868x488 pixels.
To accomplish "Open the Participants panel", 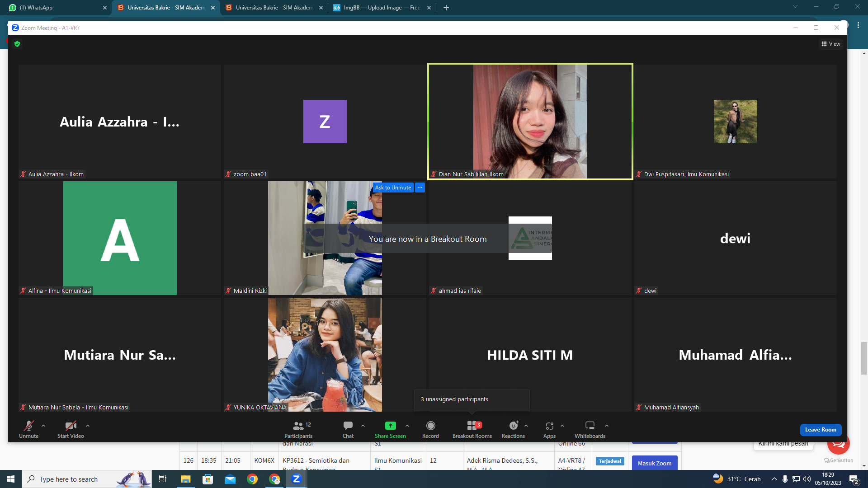I will 298,429.
